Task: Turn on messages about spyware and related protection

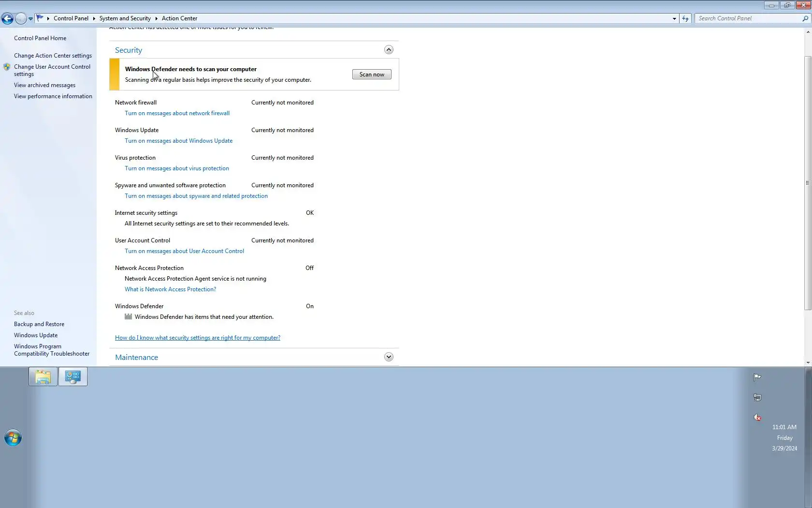Action: click(x=196, y=196)
